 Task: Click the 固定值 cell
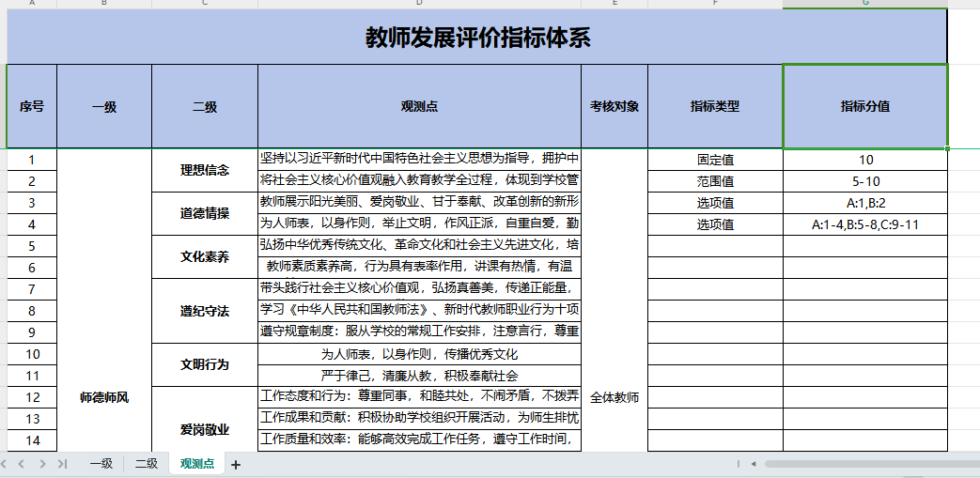714,160
